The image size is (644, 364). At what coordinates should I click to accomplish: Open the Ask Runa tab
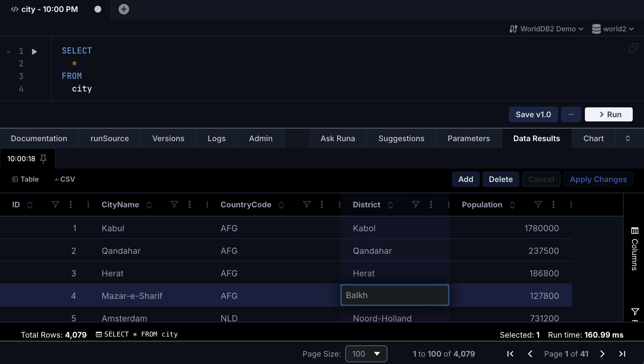[337, 138]
